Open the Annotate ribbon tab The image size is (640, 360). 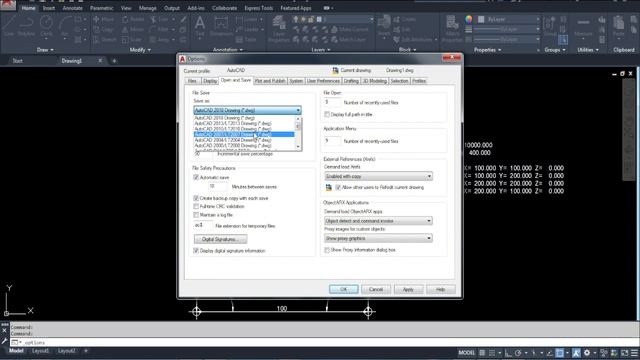pos(73,8)
